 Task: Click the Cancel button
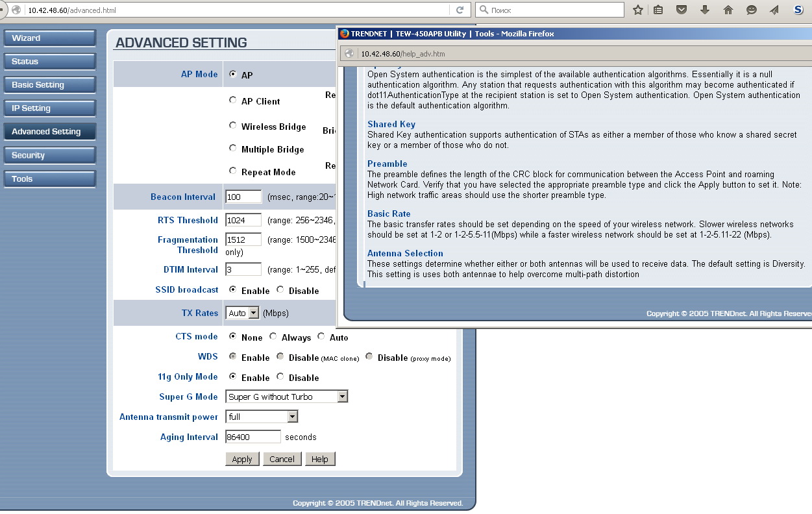[x=282, y=459]
